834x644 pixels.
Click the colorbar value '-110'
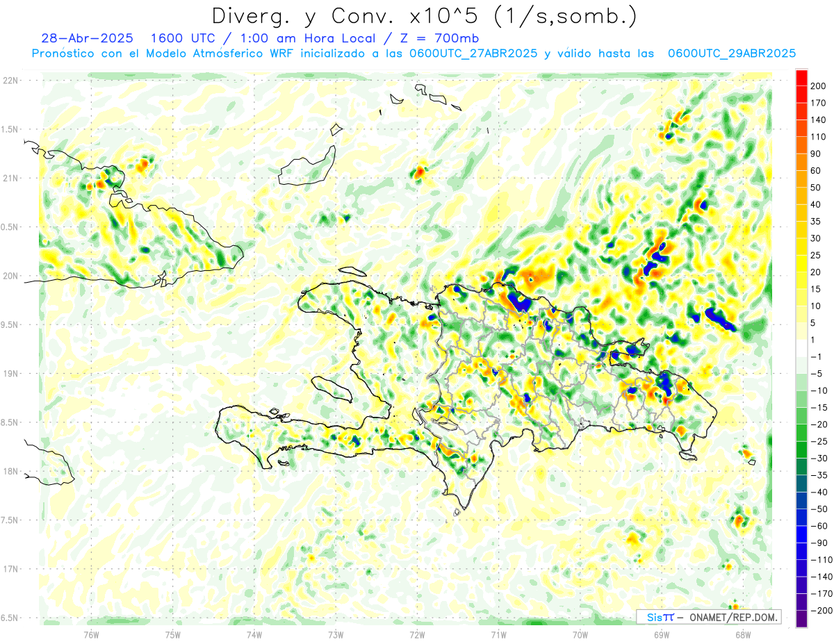tap(820, 560)
